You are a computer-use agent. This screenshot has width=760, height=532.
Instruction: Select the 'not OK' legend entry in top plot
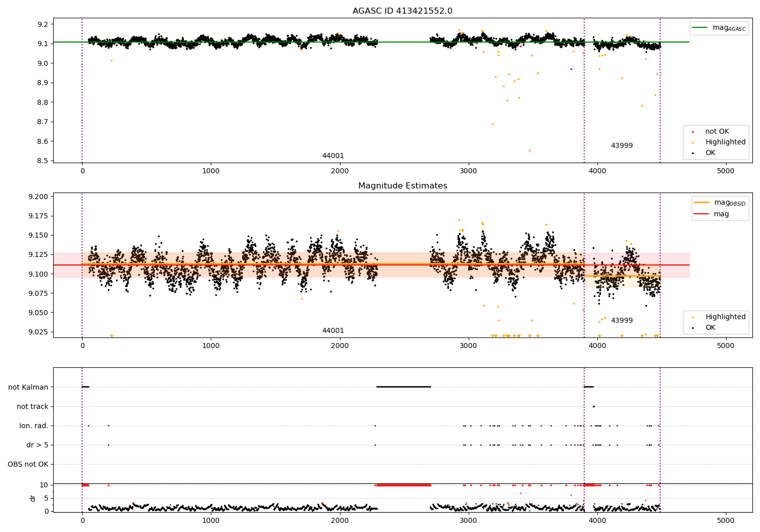pos(717,132)
